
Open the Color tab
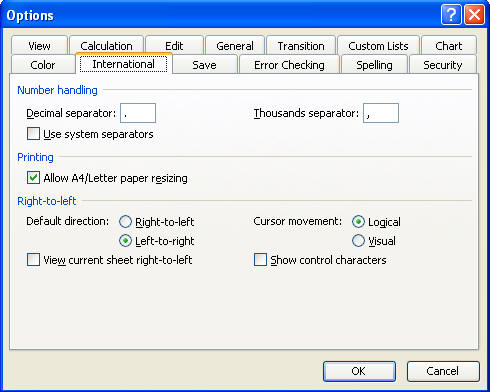[x=43, y=65]
